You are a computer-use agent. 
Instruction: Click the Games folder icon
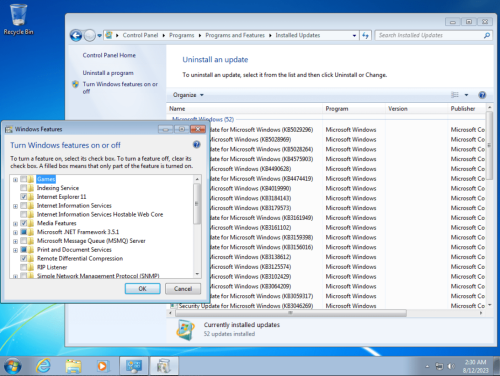(x=31, y=179)
